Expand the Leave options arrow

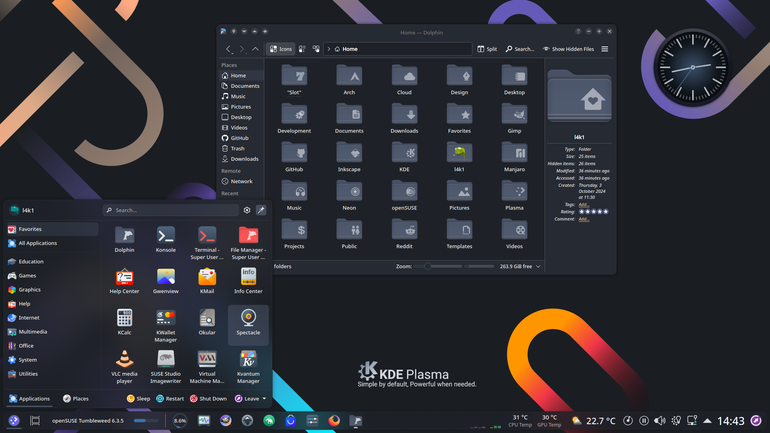pos(264,399)
